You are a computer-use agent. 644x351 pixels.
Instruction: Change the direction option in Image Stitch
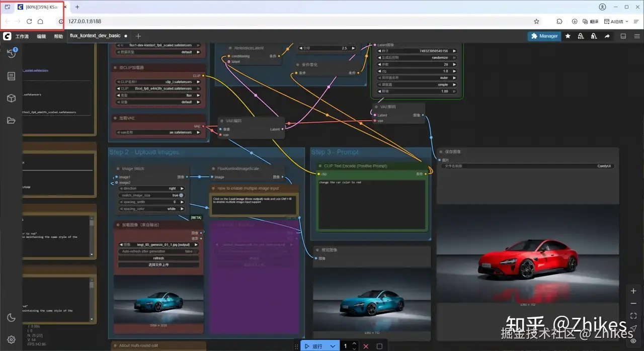click(x=152, y=189)
